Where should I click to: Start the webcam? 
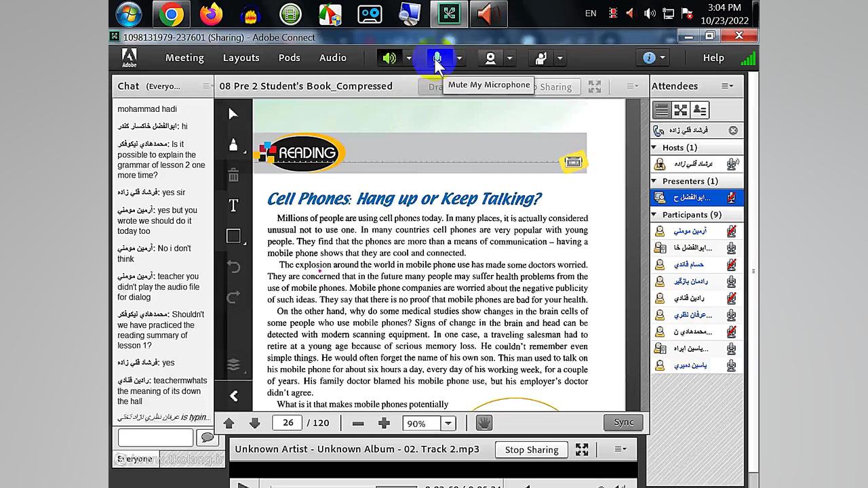(490, 58)
